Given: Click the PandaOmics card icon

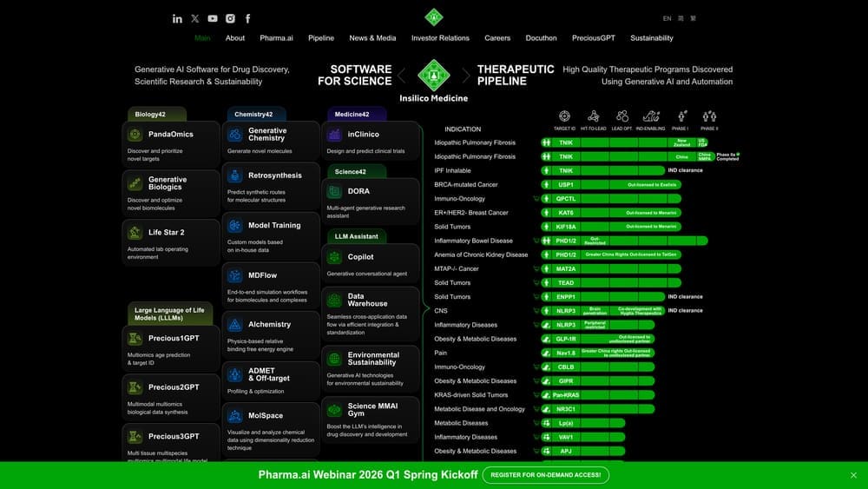Looking at the screenshot, I should [135, 135].
